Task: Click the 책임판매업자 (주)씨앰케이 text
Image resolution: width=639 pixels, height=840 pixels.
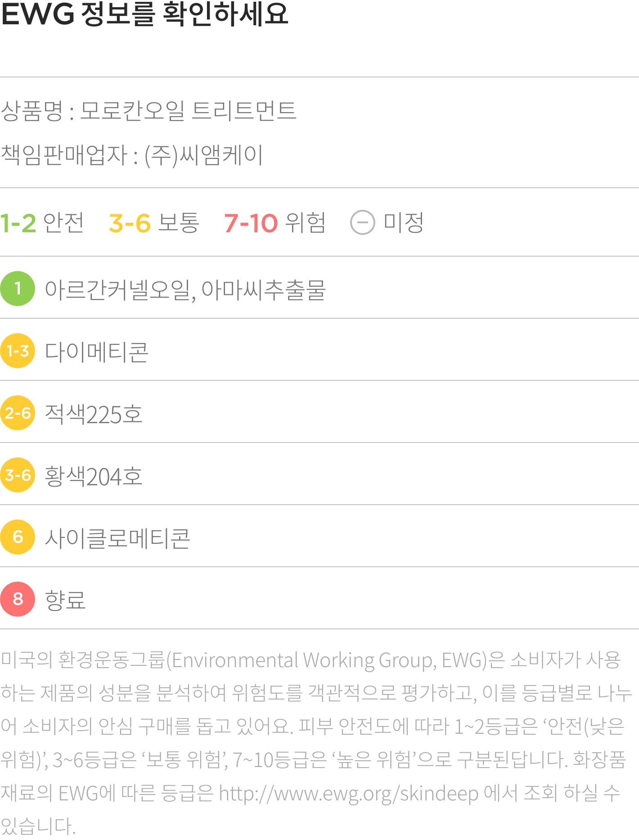Action: pos(131,155)
